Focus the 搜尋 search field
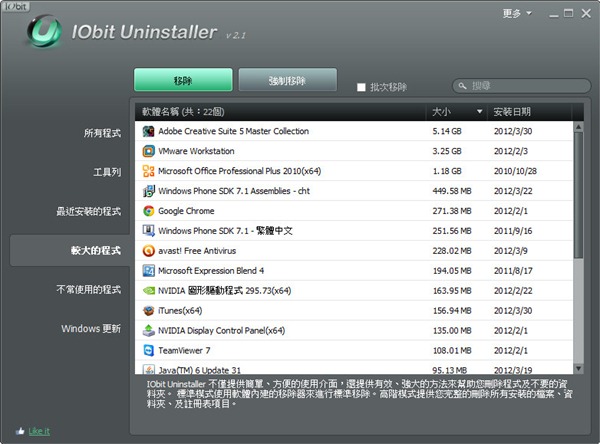Viewport: 600px width, 444px height. click(x=522, y=86)
